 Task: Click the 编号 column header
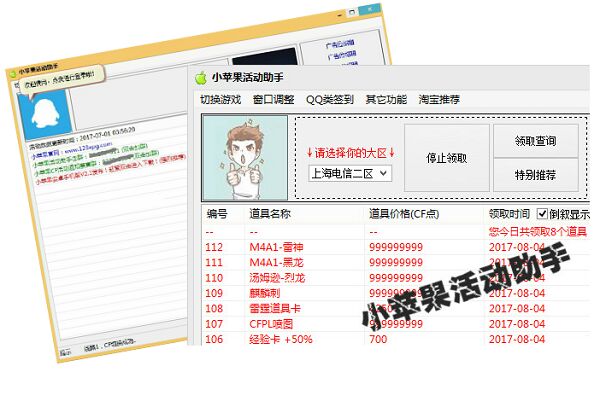tap(217, 214)
